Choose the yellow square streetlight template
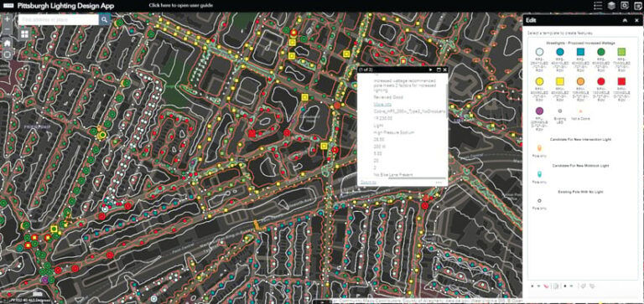This screenshot has height=304, width=644. click(560, 81)
